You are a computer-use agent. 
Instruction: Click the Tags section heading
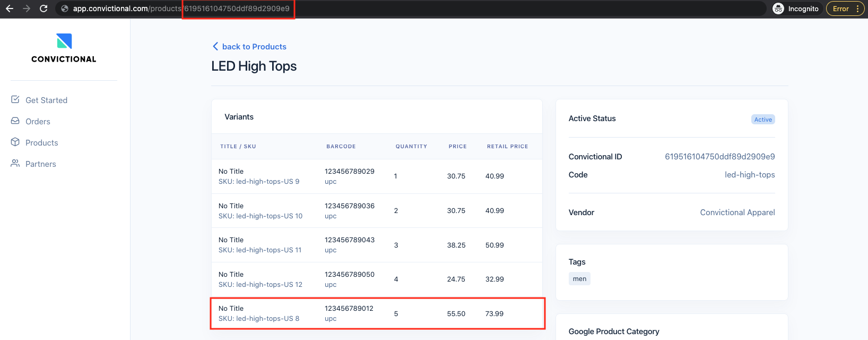tap(577, 262)
